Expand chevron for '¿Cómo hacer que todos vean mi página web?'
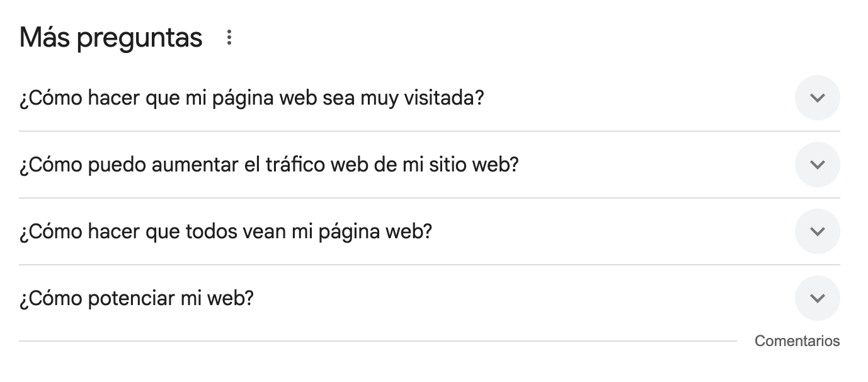Screen dimensions: 868x382 [x=817, y=231]
